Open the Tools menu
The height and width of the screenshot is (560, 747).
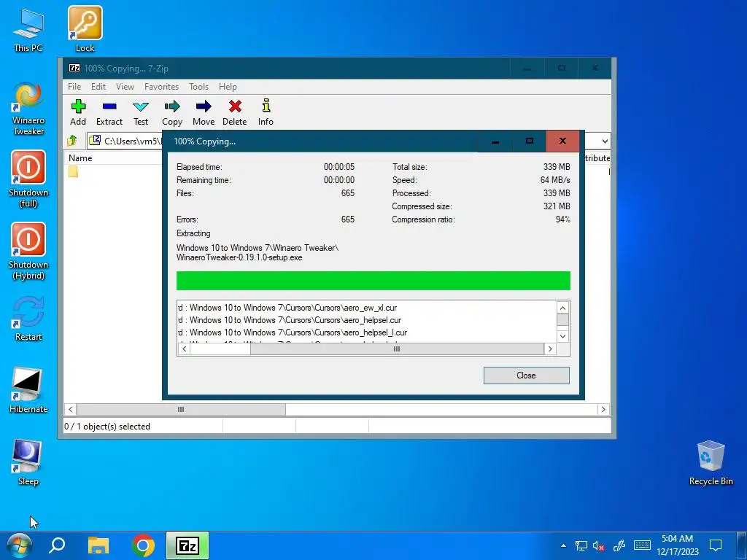198,87
